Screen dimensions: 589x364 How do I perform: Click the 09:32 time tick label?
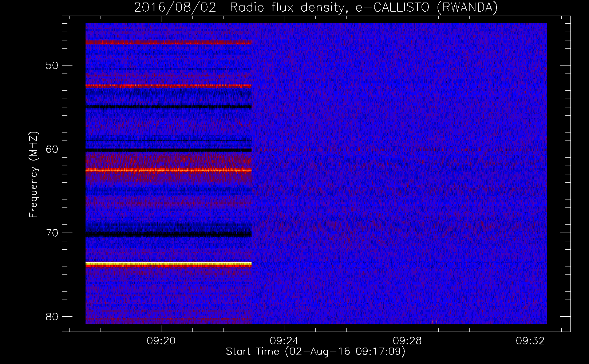tap(530, 341)
